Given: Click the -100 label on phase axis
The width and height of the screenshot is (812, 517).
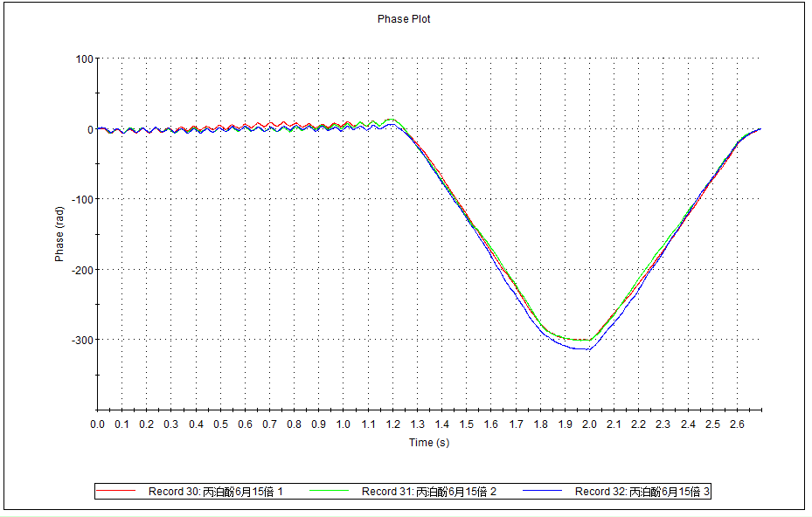Looking at the screenshot, I should pyautogui.click(x=80, y=199).
